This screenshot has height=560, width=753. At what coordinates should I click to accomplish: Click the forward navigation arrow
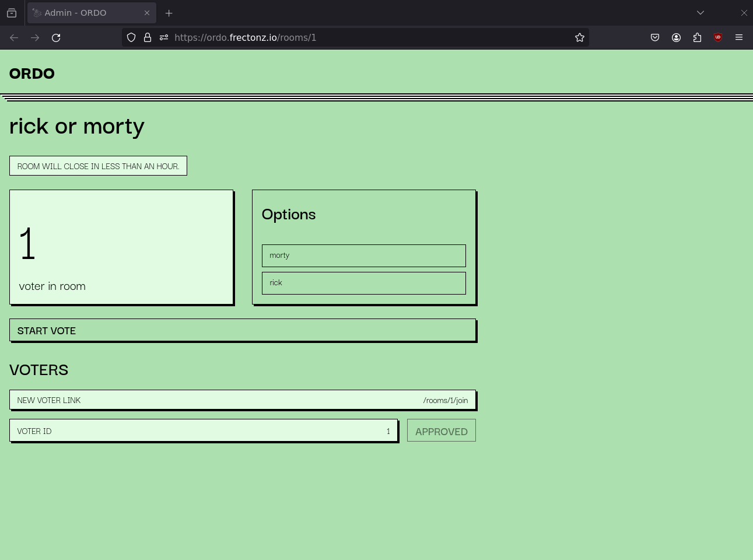tap(35, 37)
